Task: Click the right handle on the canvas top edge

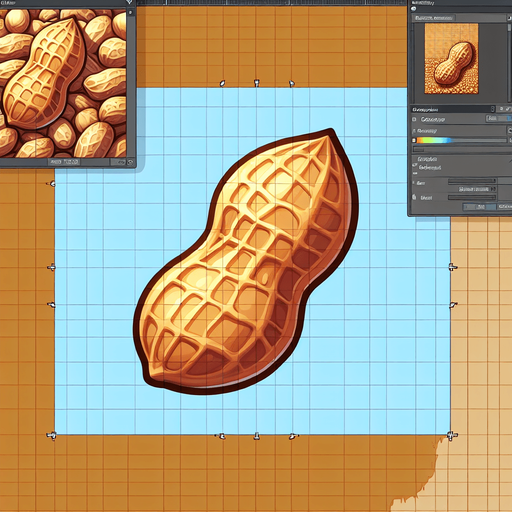Action: point(291,83)
